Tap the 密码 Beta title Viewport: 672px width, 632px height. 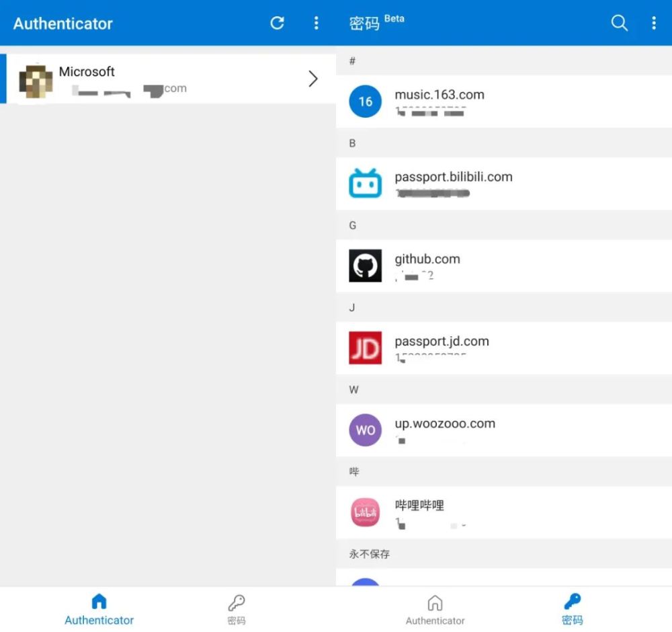coord(377,22)
